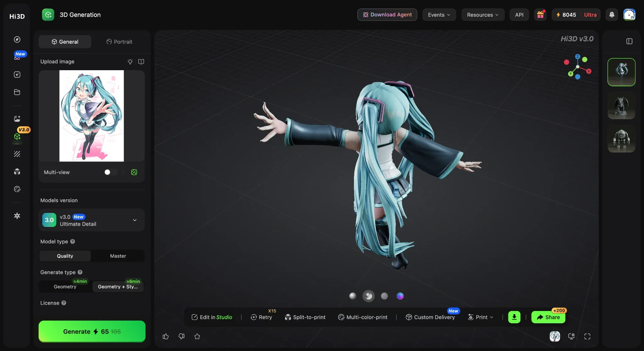Open the notifications bell

[x=612, y=15]
